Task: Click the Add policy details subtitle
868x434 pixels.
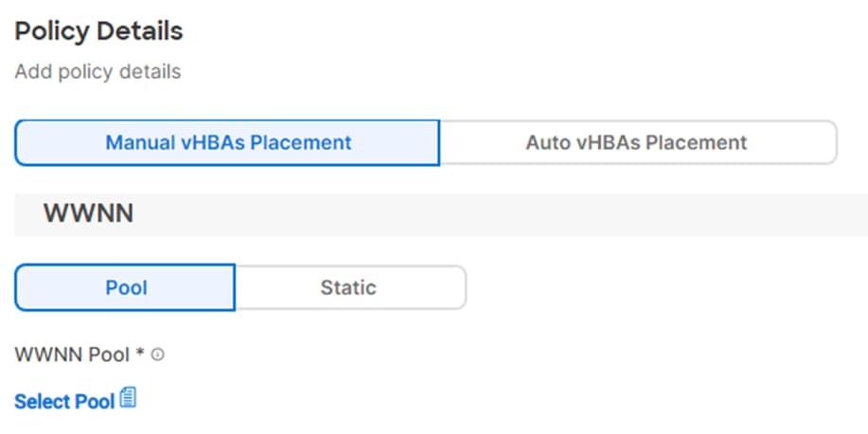Action: 97,71
